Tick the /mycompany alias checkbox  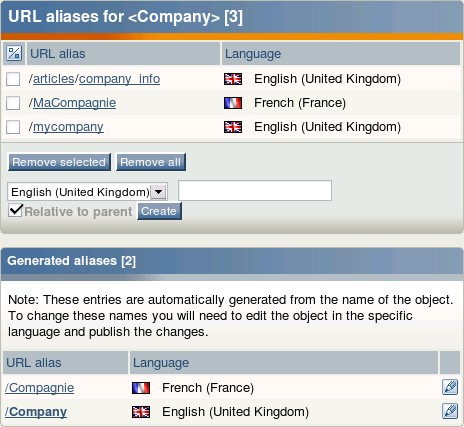[x=13, y=127]
